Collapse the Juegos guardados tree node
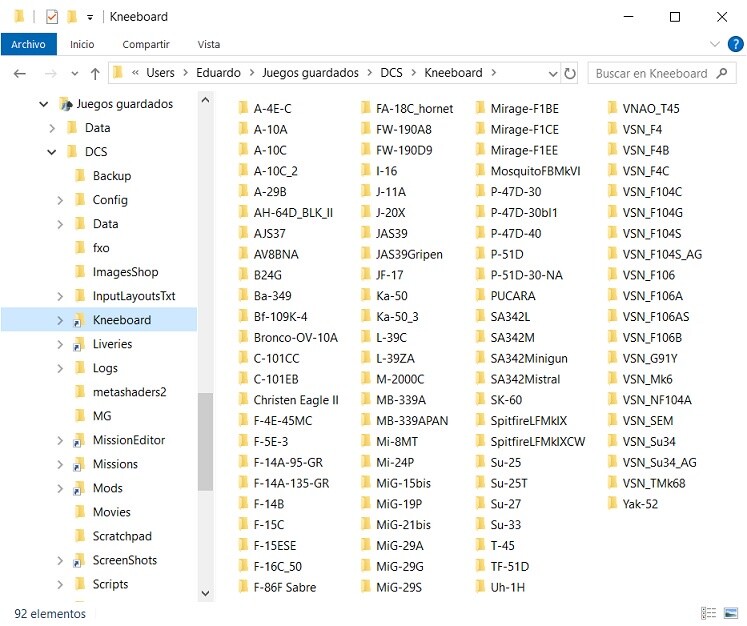The width and height of the screenshot is (747, 626). [x=43, y=104]
